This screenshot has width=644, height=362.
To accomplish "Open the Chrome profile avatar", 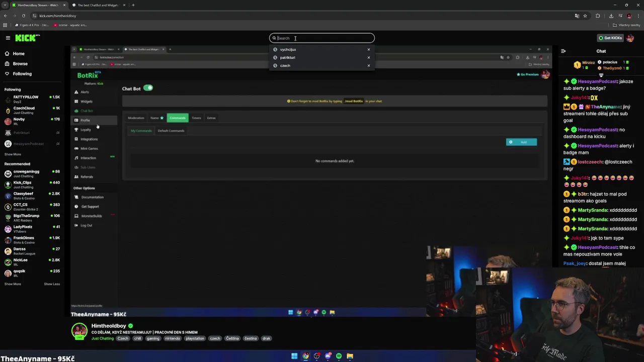I will click(629, 16).
